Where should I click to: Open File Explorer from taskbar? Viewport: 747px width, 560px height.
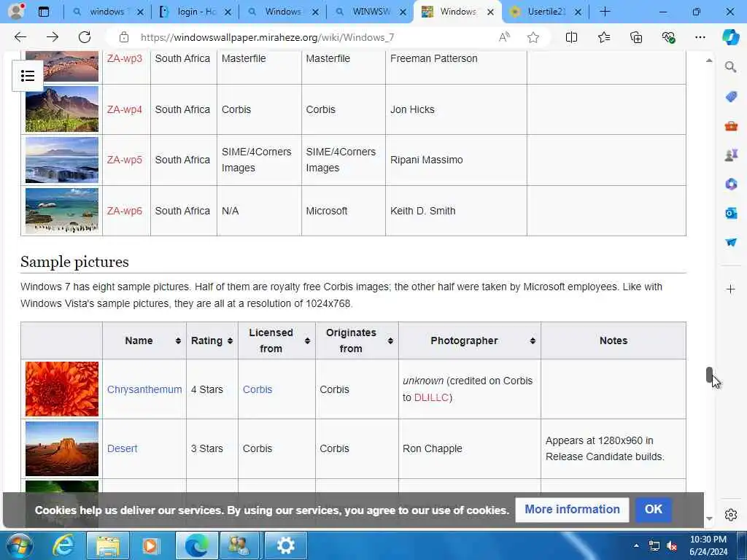click(108, 545)
